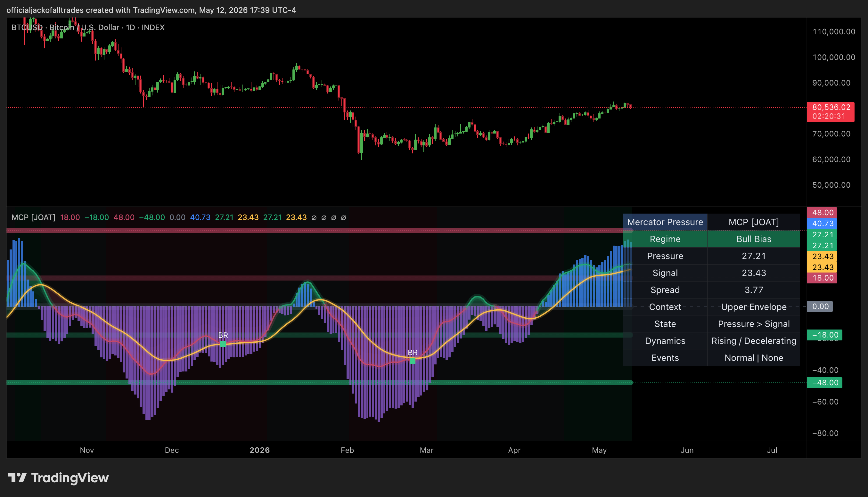Click the red 18.00 indicator axis label
Image resolution: width=868 pixels, height=497 pixels.
coord(823,278)
